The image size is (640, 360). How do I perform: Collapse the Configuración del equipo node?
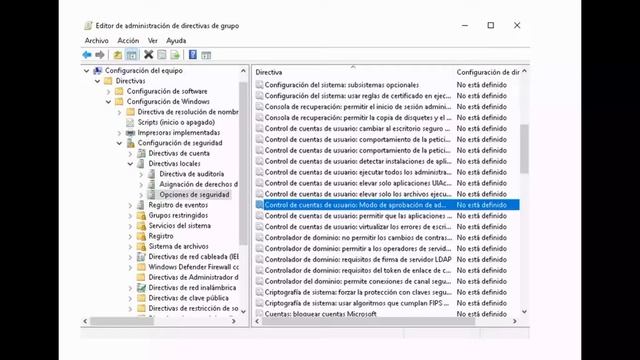(x=87, y=71)
